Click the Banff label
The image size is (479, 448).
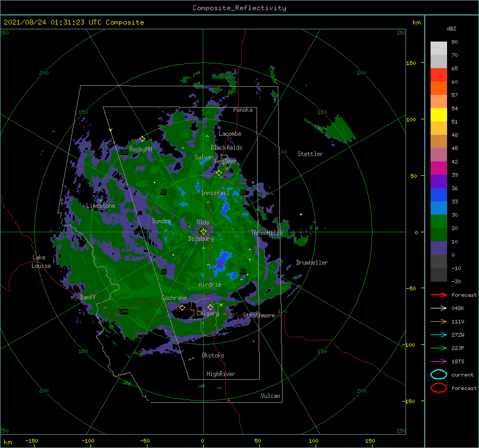pyautogui.click(x=88, y=297)
